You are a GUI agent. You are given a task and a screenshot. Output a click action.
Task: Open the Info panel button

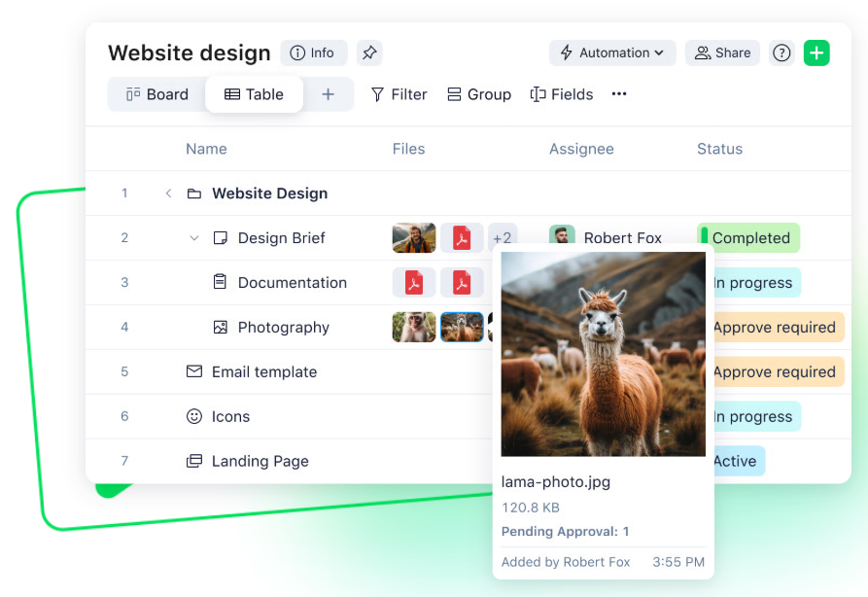313,53
